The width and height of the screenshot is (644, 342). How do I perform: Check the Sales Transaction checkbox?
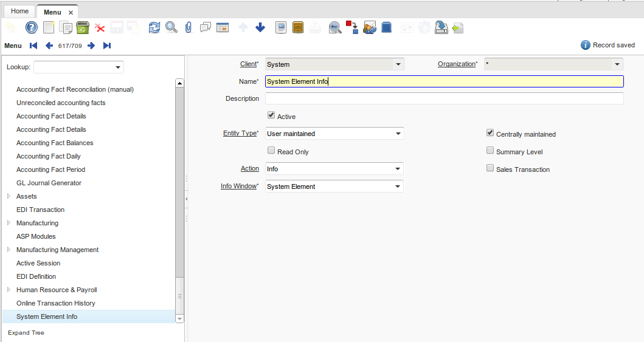[490, 168]
